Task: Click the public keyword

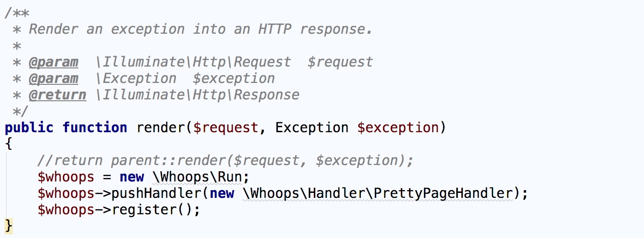Action: click(x=29, y=128)
